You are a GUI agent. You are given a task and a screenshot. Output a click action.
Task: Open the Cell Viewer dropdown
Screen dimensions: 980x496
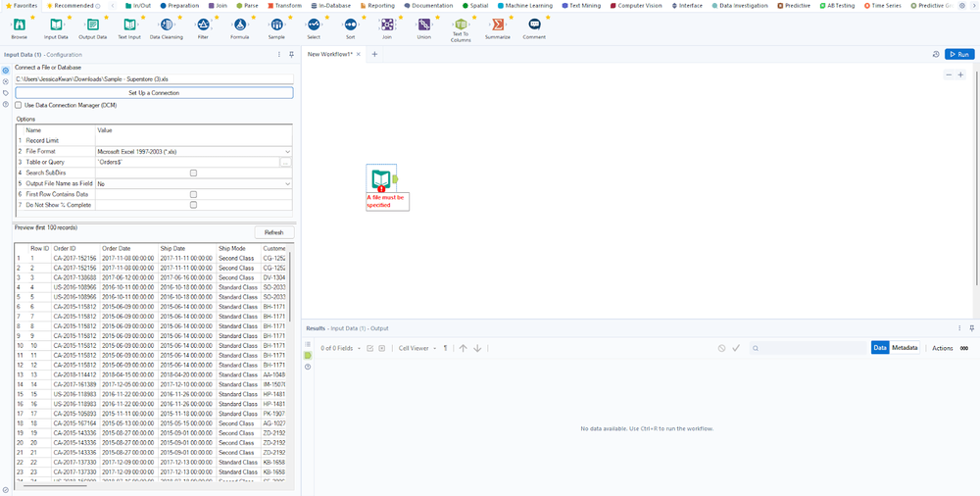[416, 348]
